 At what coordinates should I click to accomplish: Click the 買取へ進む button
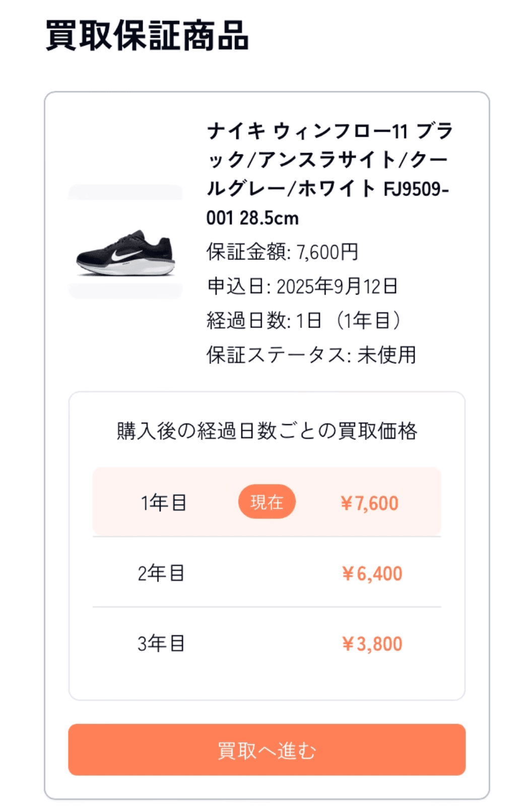[267, 750]
